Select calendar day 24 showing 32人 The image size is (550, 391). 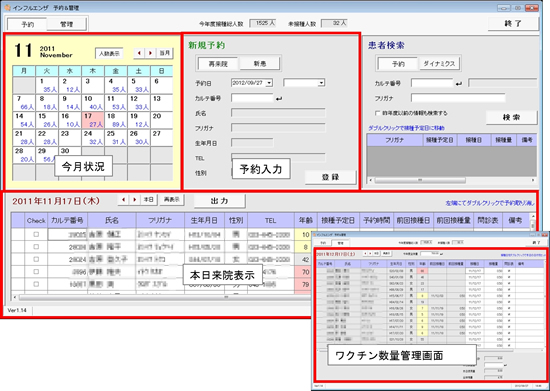pos(93,138)
